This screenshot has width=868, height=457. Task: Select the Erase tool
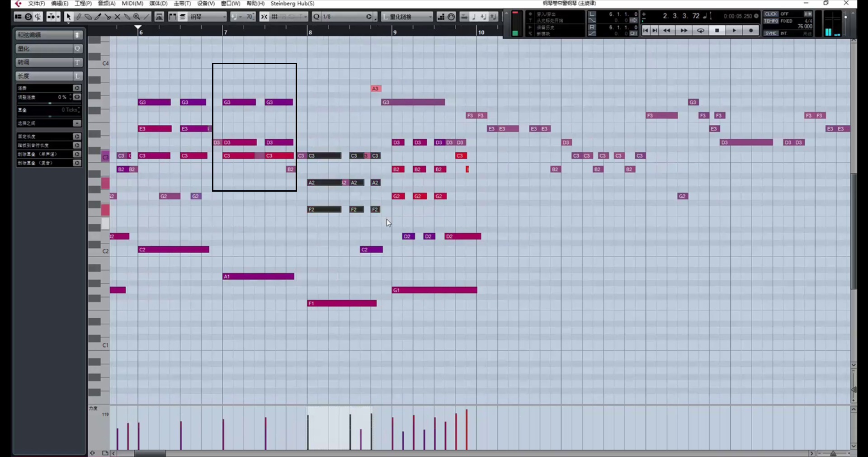click(88, 17)
